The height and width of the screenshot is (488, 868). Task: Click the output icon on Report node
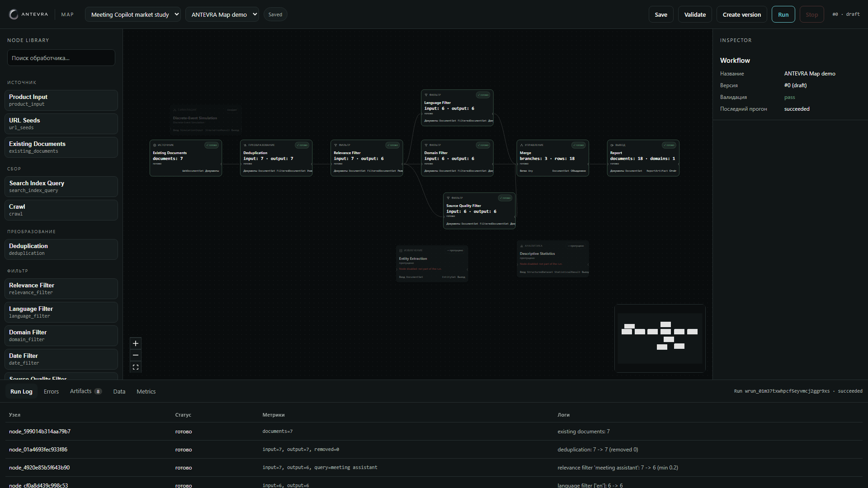coord(612,145)
